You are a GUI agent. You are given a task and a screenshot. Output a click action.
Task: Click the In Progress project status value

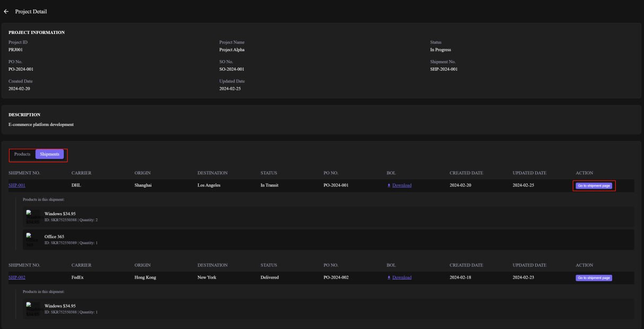pyautogui.click(x=440, y=50)
